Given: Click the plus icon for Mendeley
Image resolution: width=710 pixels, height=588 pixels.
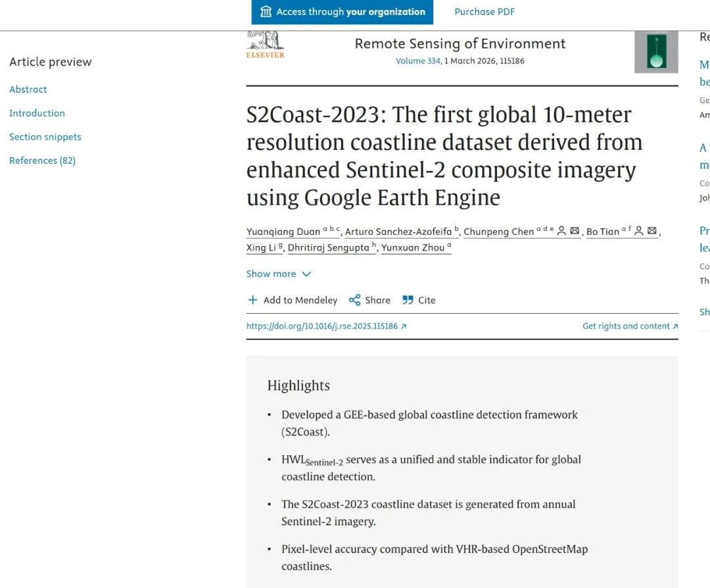Looking at the screenshot, I should coord(252,300).
